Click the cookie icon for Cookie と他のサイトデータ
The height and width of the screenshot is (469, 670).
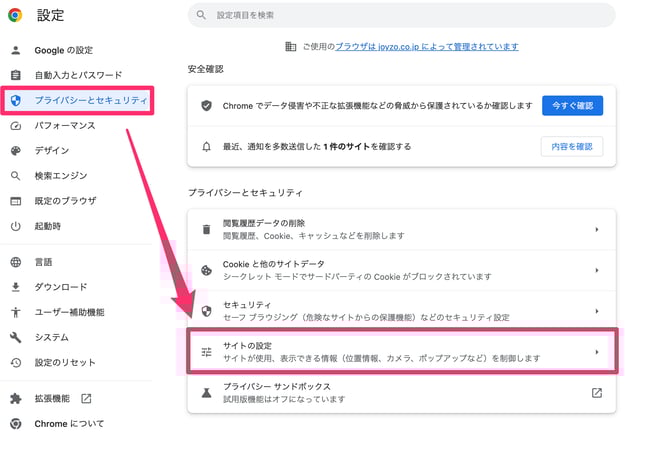(206, 270)
